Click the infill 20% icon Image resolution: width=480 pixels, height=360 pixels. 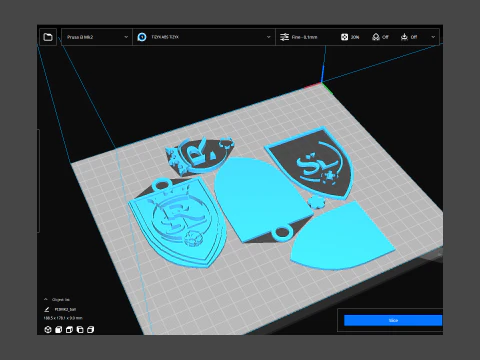click(x=344, y=37)
